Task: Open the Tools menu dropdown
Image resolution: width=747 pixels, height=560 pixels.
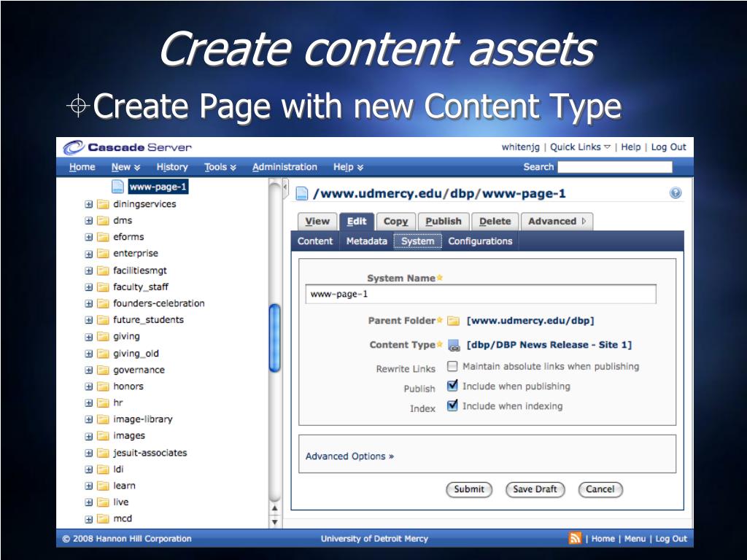Action: tap(220, 167)
